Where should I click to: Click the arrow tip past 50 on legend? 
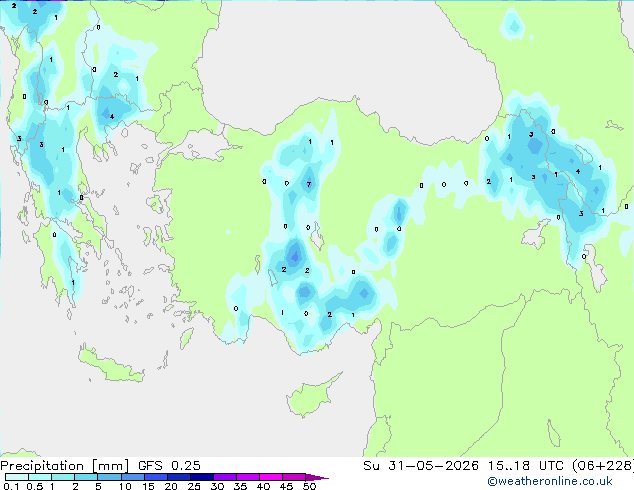coord(318,477)
